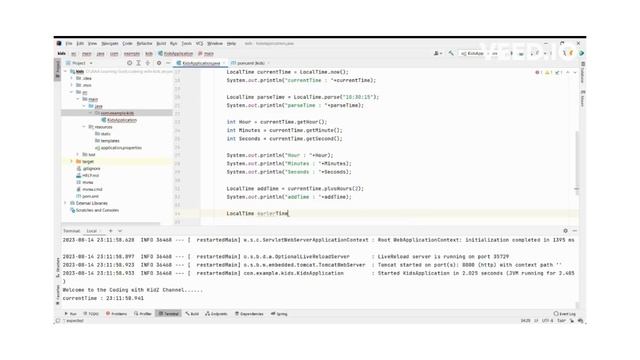Collapse the main folder in tree
The image size is (640, 360).
click(78, 99)
